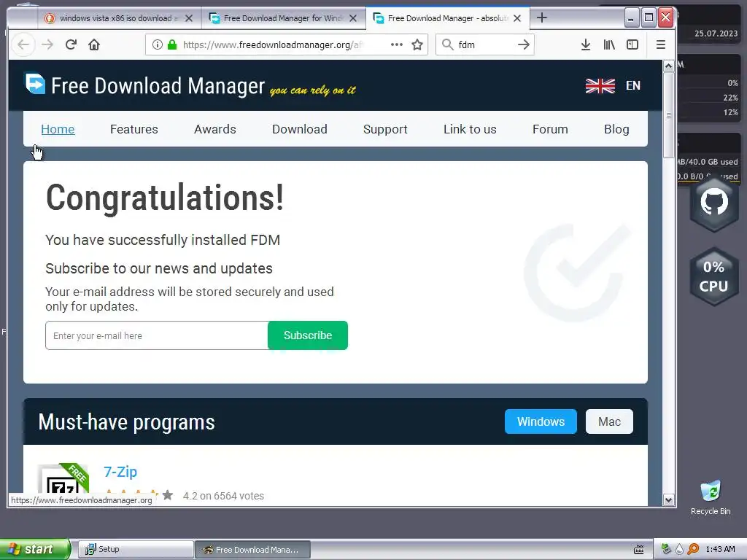
Task: Click the Free Download Manager logo icon
Action: (x=35, y=84)
